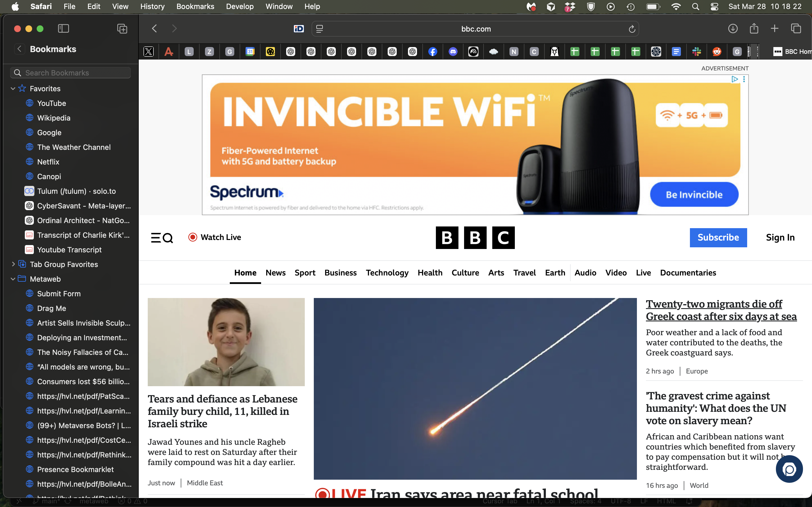Image resolution: width=812 pixels, height=507 pixels.
Task: Click the Share icon in the toolbar
Action: pyautogui.click(x=754, y=28)
